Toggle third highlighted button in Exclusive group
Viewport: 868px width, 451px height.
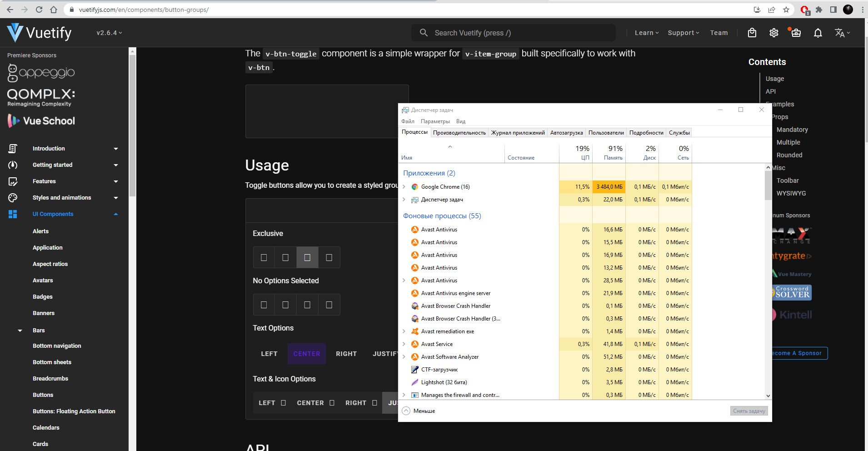point(308,258)
